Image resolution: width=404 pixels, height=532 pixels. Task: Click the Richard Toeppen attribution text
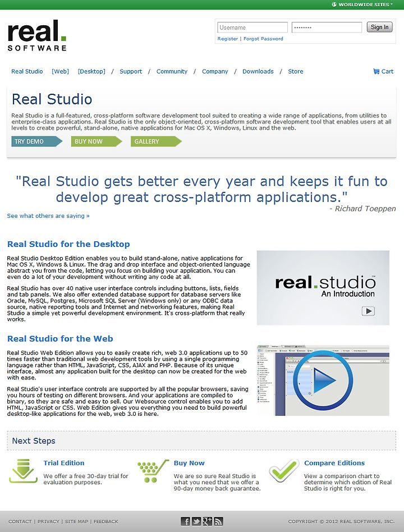tap(362, 209)
